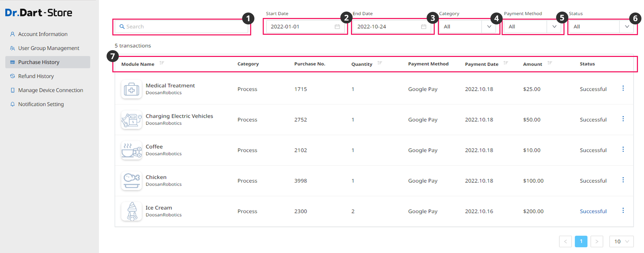Click the Ice Cream module icon
644x253 pixels.
click(131, 211)
